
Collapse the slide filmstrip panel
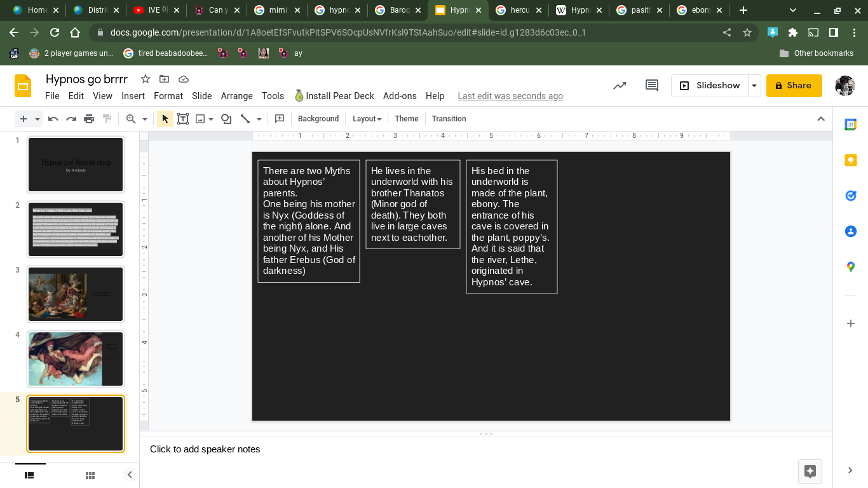130,475
